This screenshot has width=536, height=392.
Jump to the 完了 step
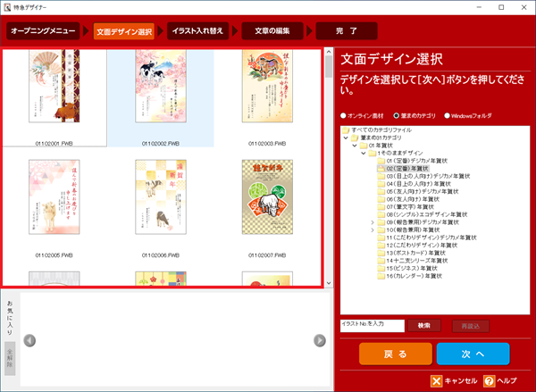click(347, 31)
